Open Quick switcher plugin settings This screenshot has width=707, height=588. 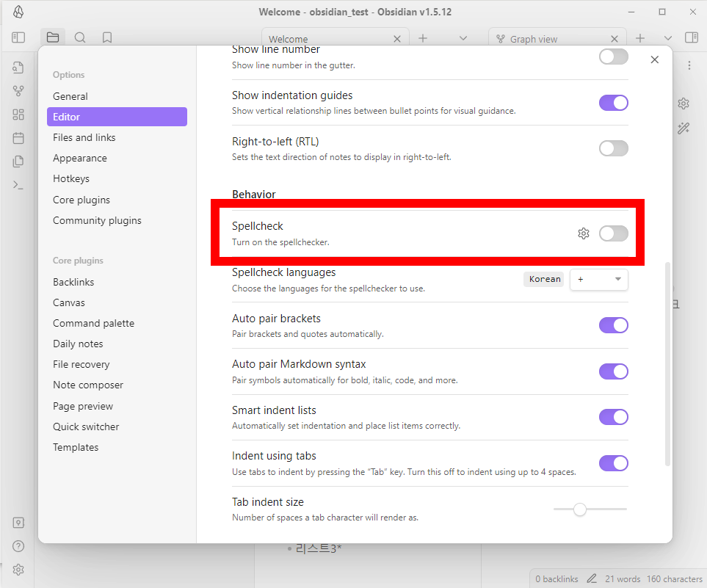pyautogui.click(x=117, y=427)
